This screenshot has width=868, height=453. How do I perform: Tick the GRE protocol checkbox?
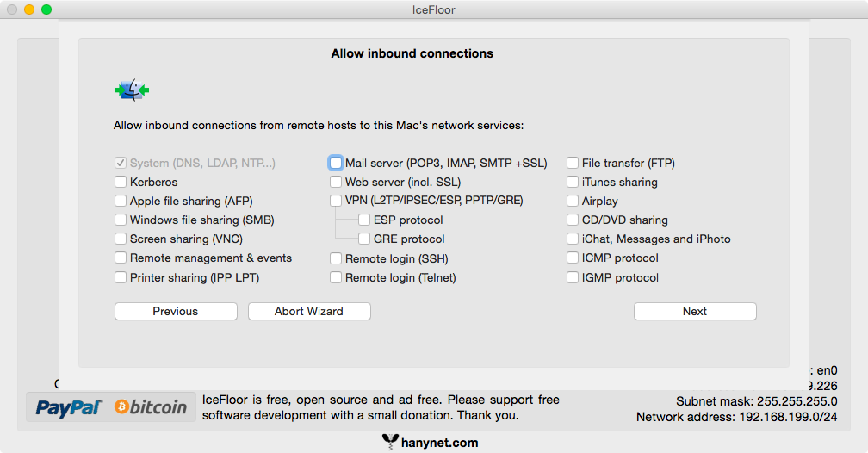tap(364, 239)
